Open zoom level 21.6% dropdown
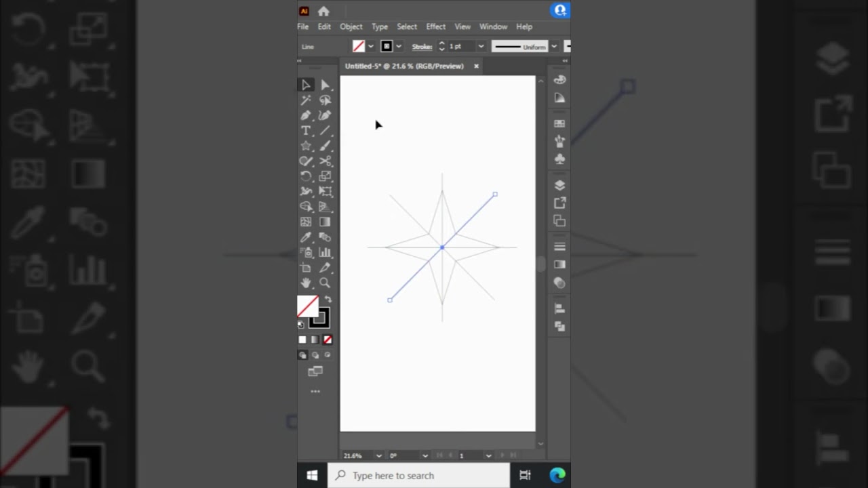The image size is (868, 488). point(378,455)
